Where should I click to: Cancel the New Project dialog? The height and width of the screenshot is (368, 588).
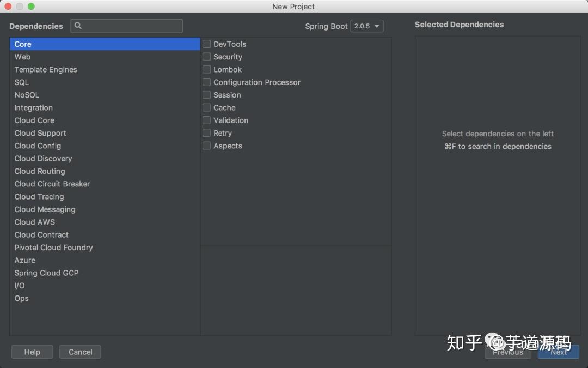[80, 352]
